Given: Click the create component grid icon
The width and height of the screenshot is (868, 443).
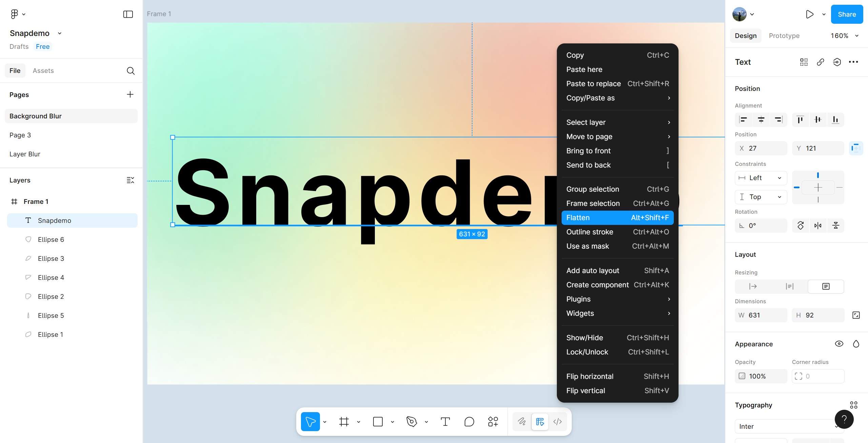Looking at the screenshot, I should pos(804,62).
